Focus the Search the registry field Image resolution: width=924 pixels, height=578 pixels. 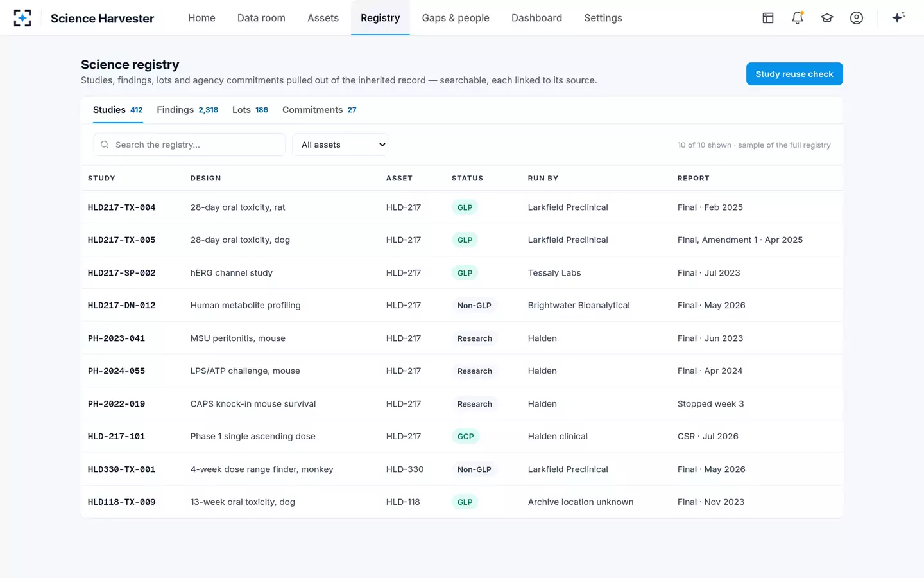pyautogui.click(x=189, y=144)
